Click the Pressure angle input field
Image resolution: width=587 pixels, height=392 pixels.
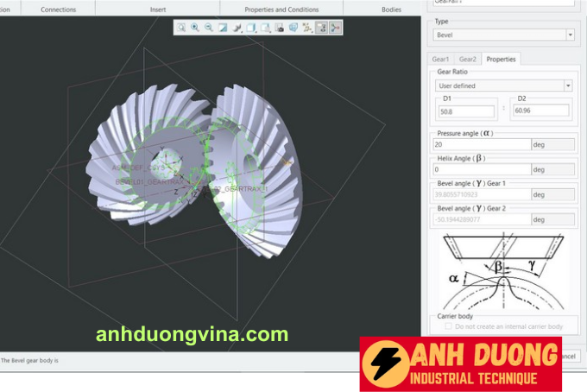coord(481,144)
